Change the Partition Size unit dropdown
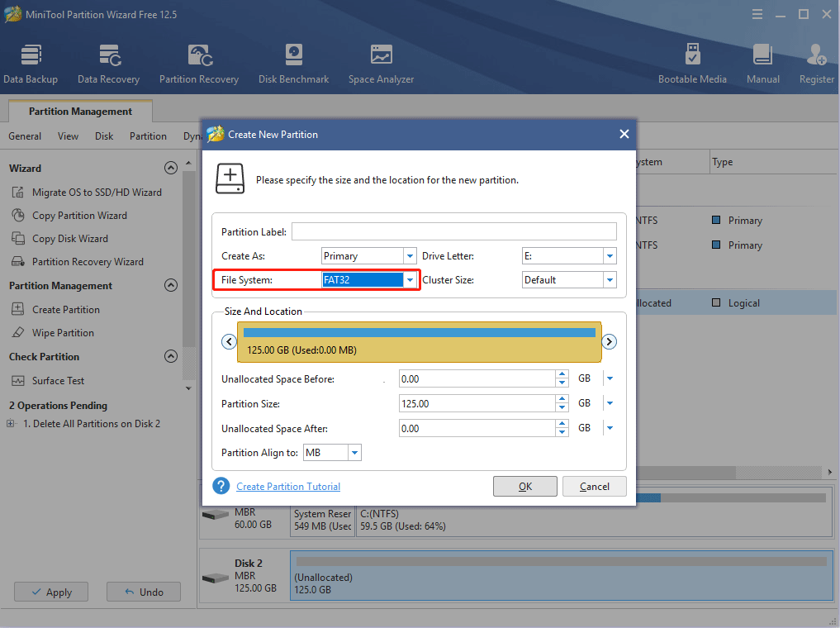840x628 pixels. pyautogui.click(x=610, y=403)
